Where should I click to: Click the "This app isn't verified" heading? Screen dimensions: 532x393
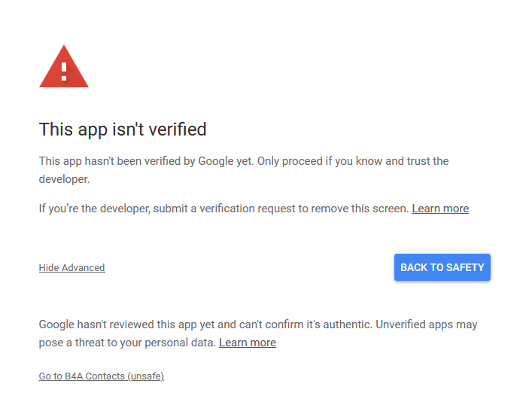pyautogui.click(x=123, y=129)
